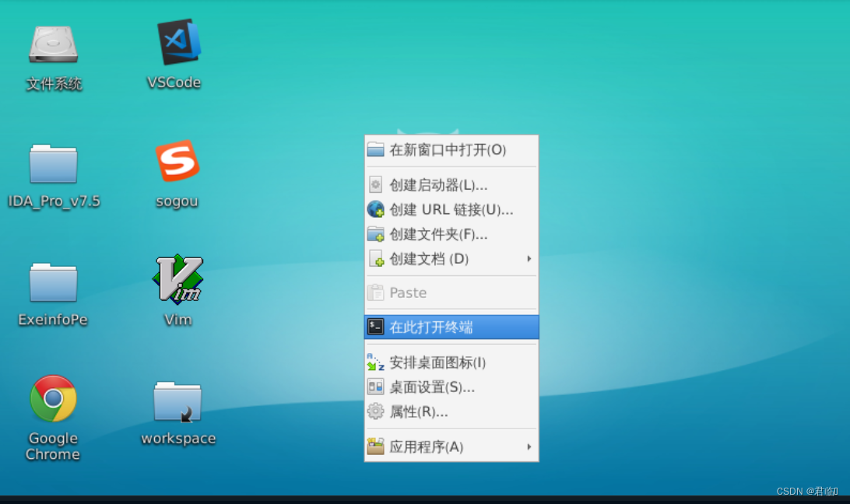Expand the 创建文档 (D) submenu
Screen dimensions: 850x504
[451, 259]
